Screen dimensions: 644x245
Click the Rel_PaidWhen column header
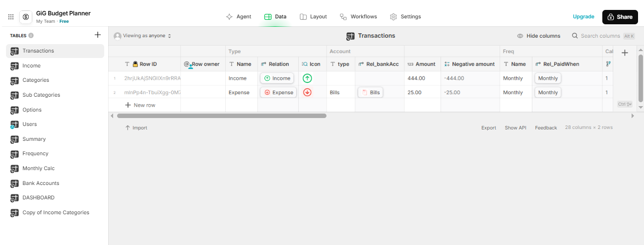pyautogui.click(x=567, y=64)
